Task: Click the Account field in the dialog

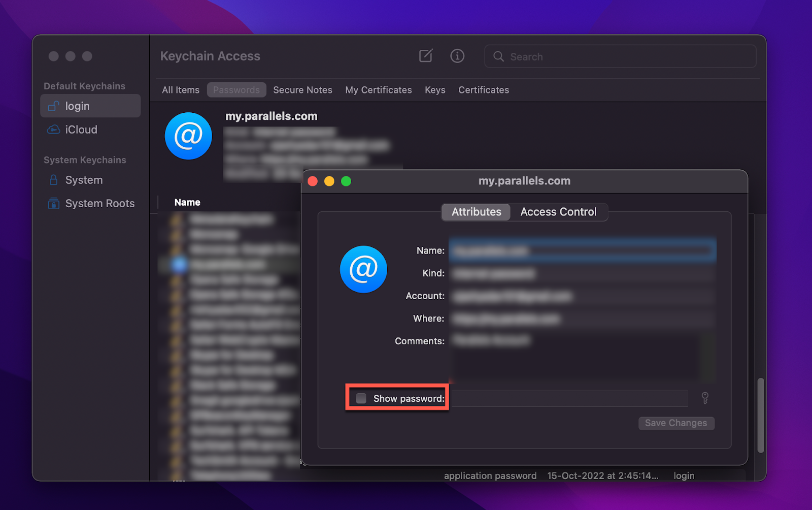Action: [583, 296]
